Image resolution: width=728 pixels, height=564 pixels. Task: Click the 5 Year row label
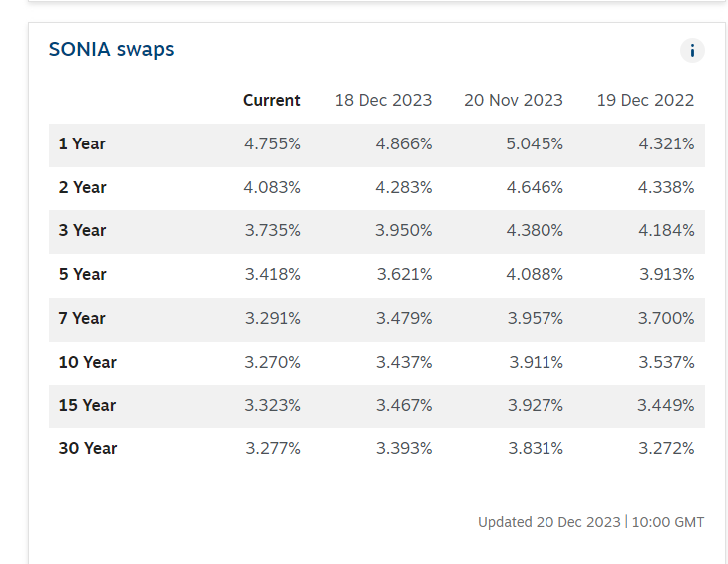tap(82, 274)
